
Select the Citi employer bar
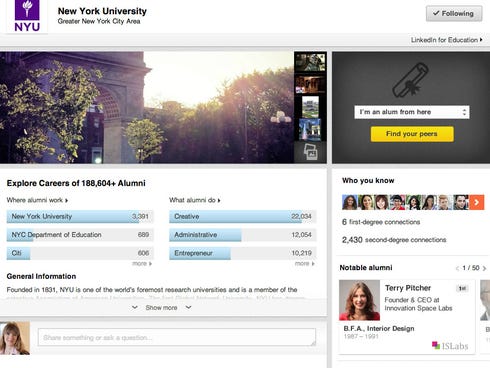point(80,253)
